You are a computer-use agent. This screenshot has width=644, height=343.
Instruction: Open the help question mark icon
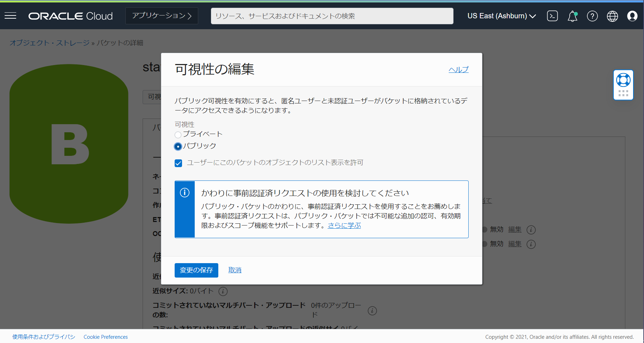592,16
